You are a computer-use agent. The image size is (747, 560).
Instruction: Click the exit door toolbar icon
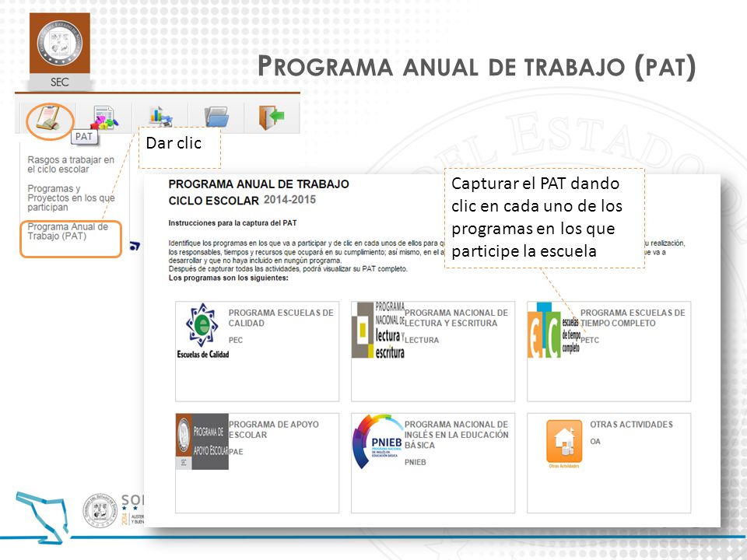point(272,117)
